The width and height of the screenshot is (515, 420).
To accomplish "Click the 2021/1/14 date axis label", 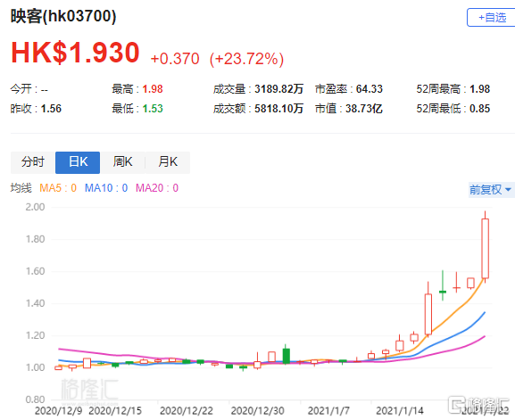I will [x=400, y=411].
